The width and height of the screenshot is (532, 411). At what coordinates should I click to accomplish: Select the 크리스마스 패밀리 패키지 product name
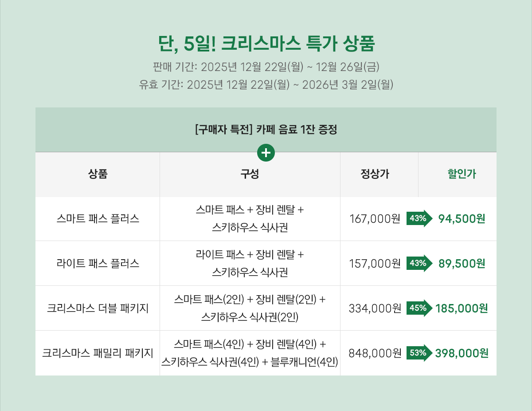[x=98, y=353]
